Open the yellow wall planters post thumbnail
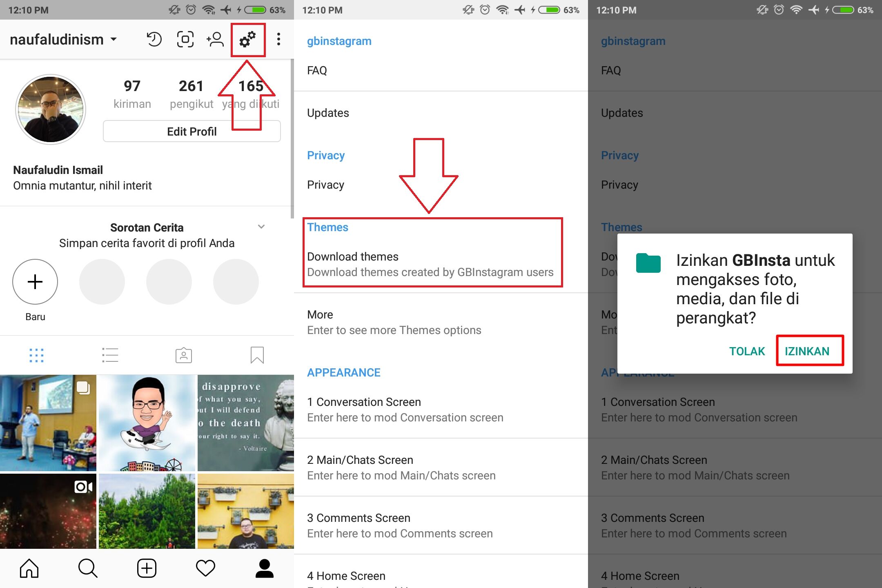The width and height of the screenshot is (882, 588). tap(246, 511)
